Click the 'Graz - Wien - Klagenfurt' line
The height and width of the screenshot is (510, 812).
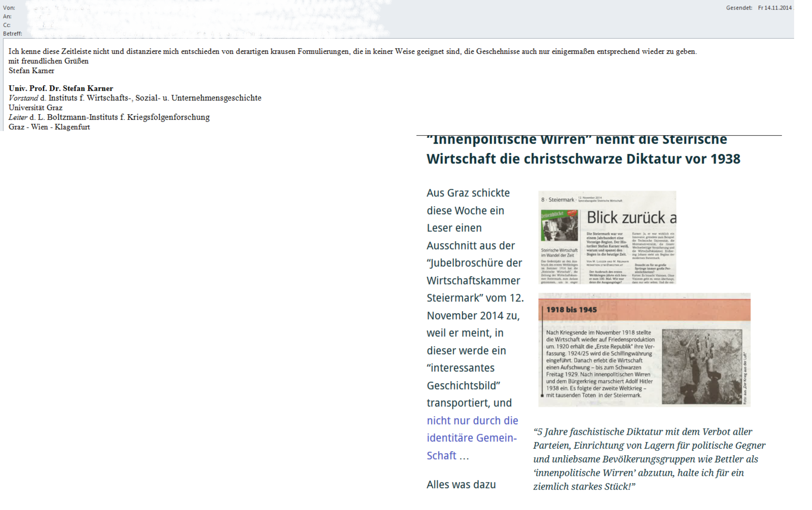tap(49, 127)
